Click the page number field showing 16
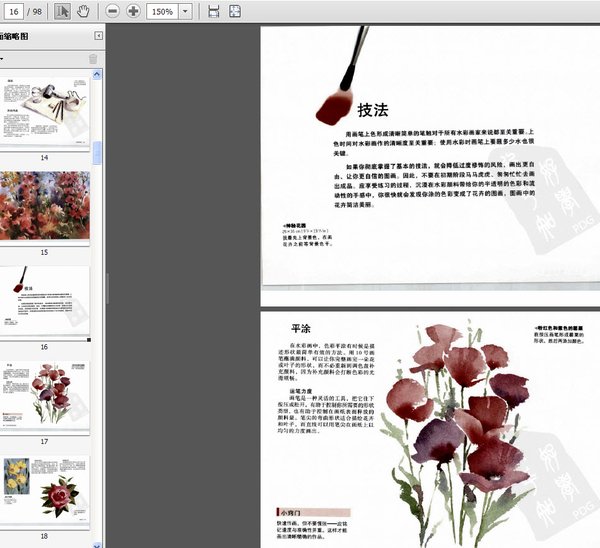 pyautogui.click(x=14, y=11)
